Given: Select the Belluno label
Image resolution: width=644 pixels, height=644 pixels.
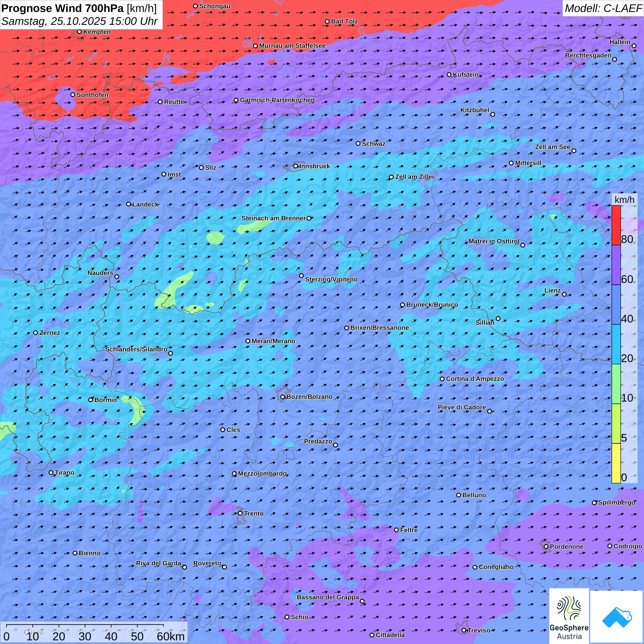Looking at the screenshot, I should tap(474, 495).
